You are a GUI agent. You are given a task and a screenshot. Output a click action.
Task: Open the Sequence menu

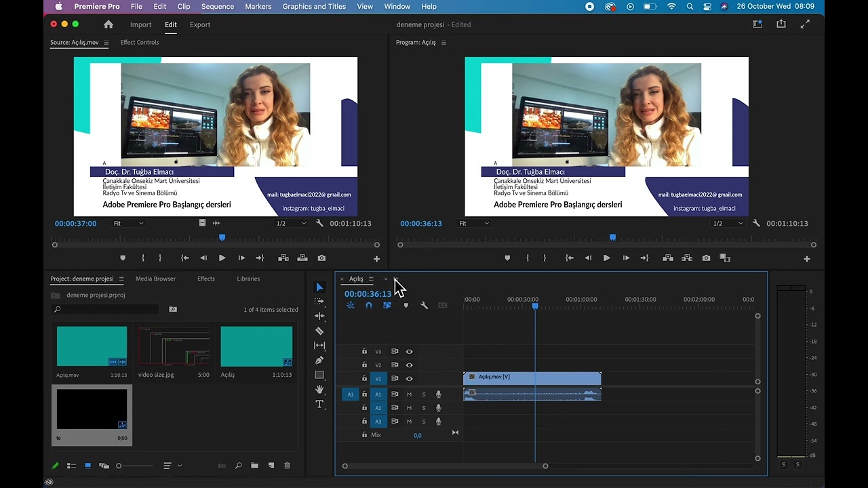coord(218,7)
